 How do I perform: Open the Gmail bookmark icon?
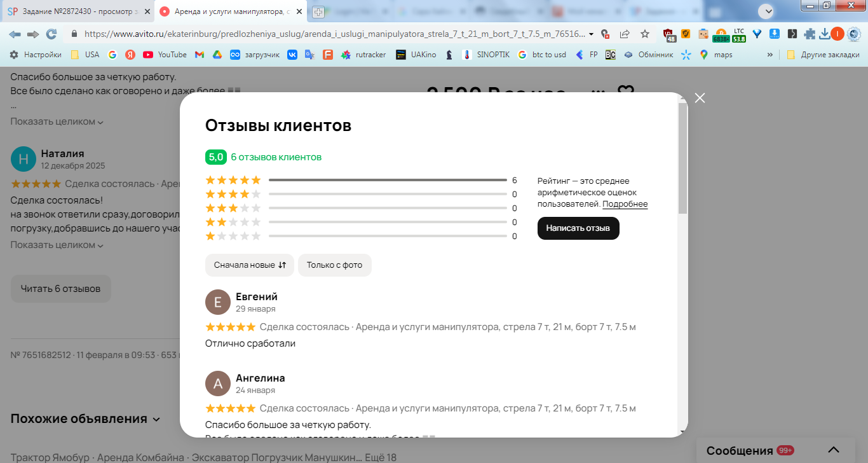coord(200,55)
